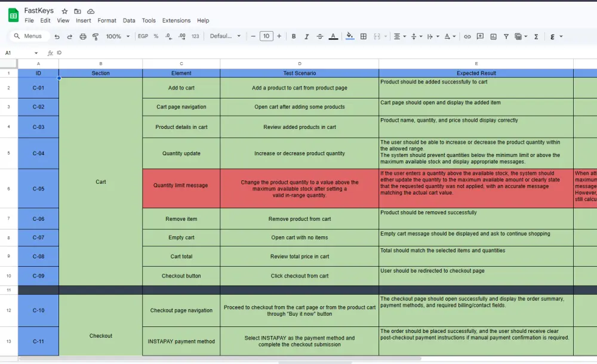
Task: Open horizontal align dropdown
Action: [399, 36]
